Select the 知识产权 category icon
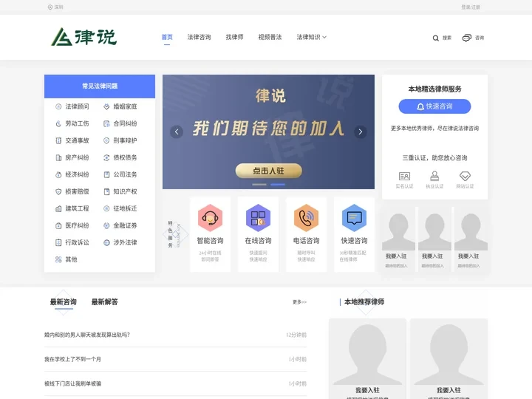 click(x=106, y=191)
